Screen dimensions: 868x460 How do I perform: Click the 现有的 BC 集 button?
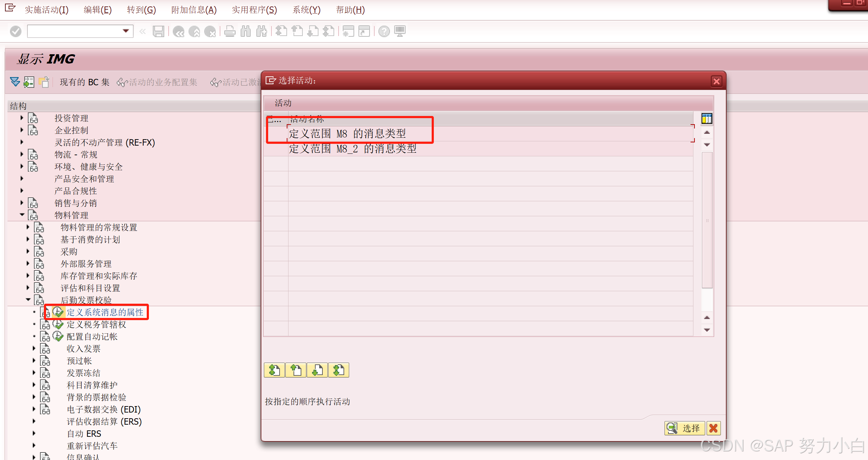pos(84,82)
